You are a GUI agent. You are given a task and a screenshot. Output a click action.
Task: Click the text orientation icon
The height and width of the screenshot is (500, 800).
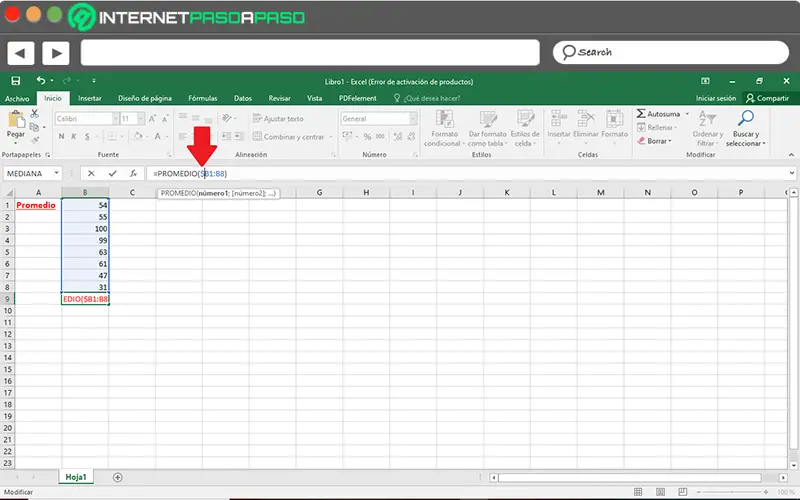pyautogui.click(x=227, y=119)
